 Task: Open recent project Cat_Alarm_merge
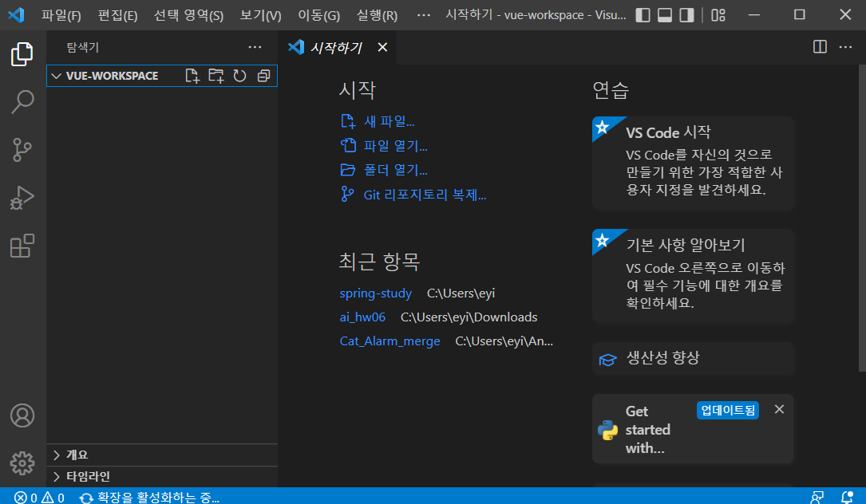click(x=390, y=341)
